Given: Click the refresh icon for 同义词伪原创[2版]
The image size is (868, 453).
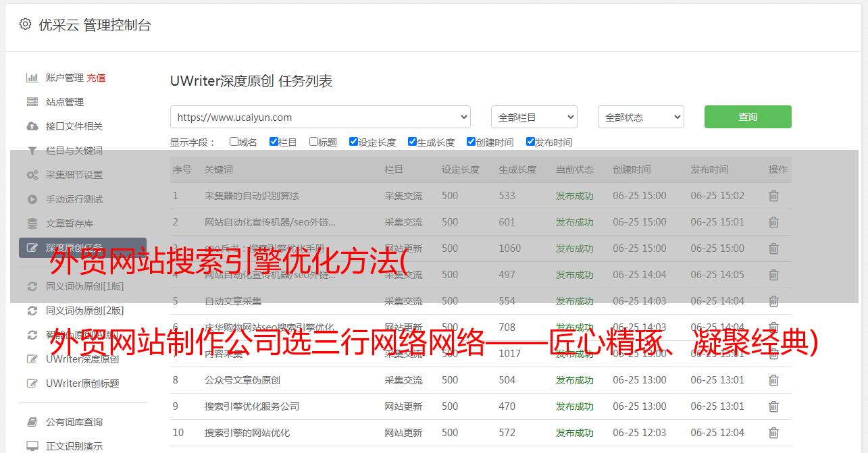Looking at the screenshot, I should tap(32, 311).
